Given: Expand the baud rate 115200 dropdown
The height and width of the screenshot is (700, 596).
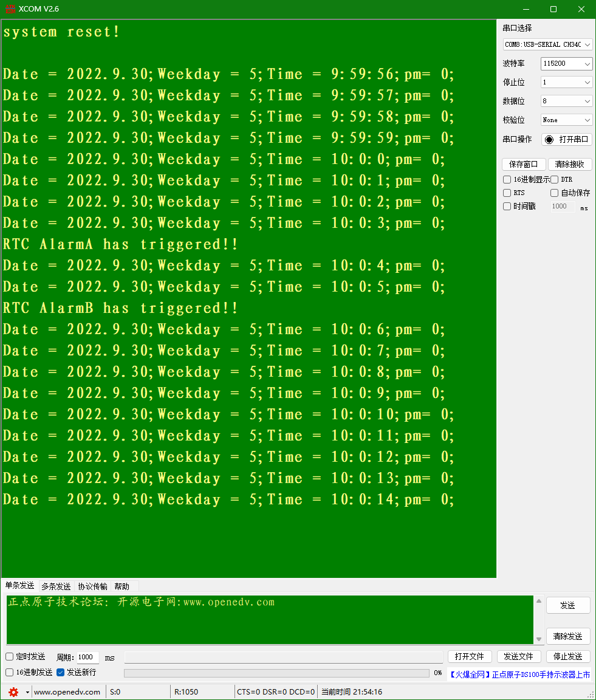Looking at the screenshot, I should pyautogui.click(x=566, y=63).
